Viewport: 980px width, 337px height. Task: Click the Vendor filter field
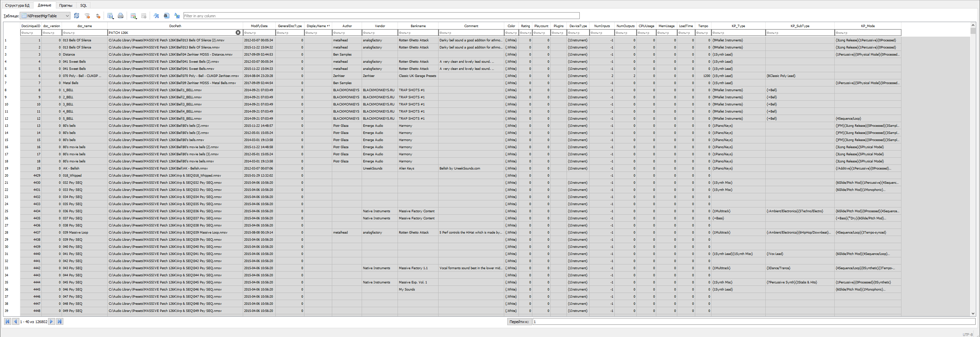point(380,33)
